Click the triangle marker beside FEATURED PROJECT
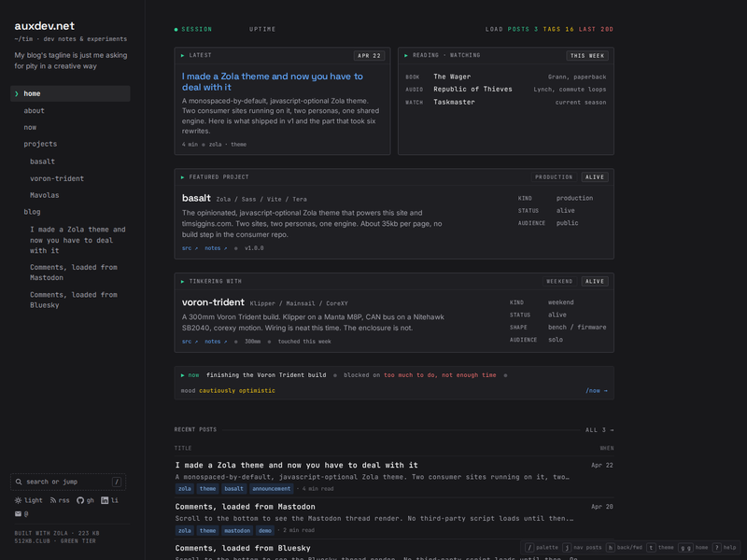747x560 pixels. tap(182, 177)
